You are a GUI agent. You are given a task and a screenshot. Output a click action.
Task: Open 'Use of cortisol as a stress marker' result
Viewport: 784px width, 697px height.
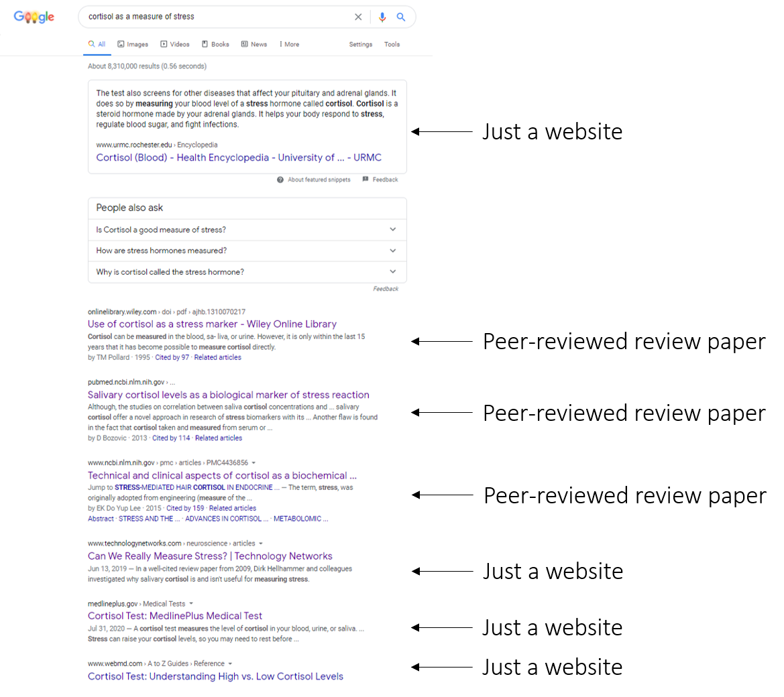[212, 324]
